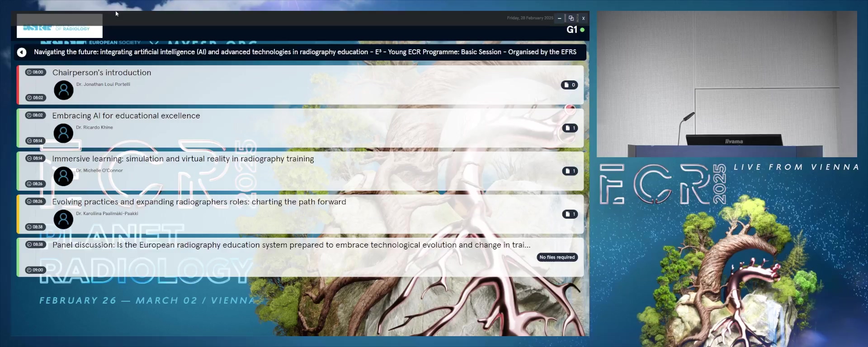Click Dr. Ricardo Khine's avatar icon

pyautogui.click(x=64, y=133)
